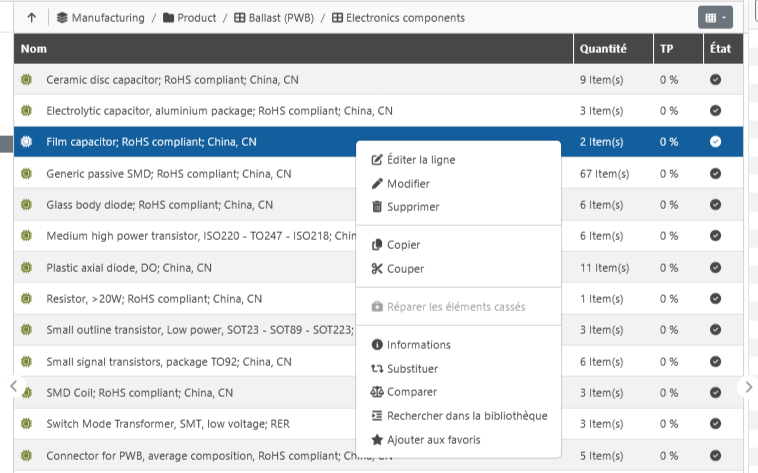This screenshot has height=473, width=758.
Task: Select 'Connector for PWB, average composition' row
Action: pos(378,455)
